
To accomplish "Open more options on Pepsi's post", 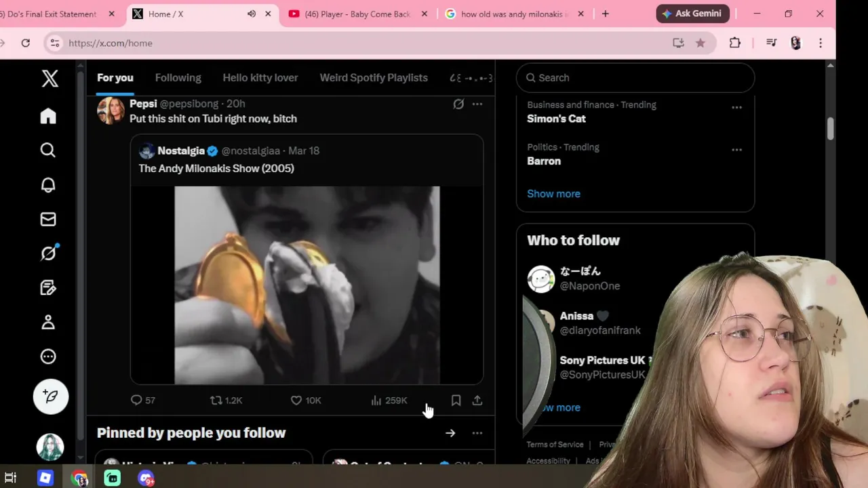I will pyautogui.click(x=477, y=104).
